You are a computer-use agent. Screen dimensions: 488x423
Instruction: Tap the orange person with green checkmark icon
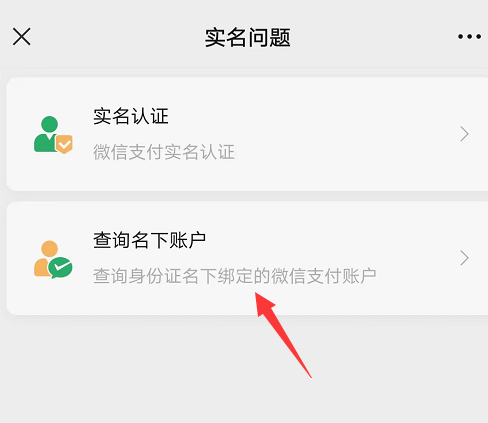click(53, 259)
